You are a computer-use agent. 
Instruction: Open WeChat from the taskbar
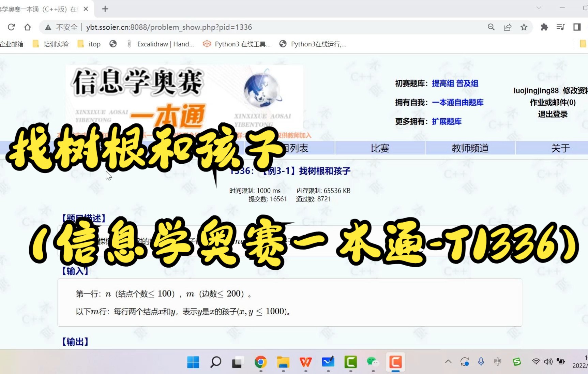click(x=373, y=363)
